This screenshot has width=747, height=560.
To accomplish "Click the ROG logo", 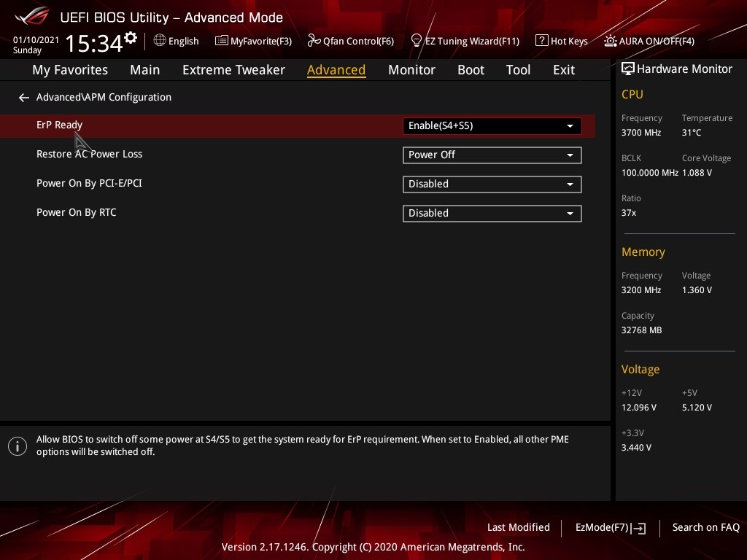I will pos(31,16).
